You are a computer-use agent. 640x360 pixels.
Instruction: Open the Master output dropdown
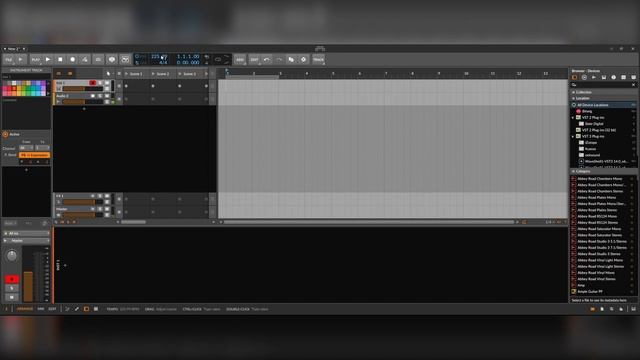tap(27, 241)
